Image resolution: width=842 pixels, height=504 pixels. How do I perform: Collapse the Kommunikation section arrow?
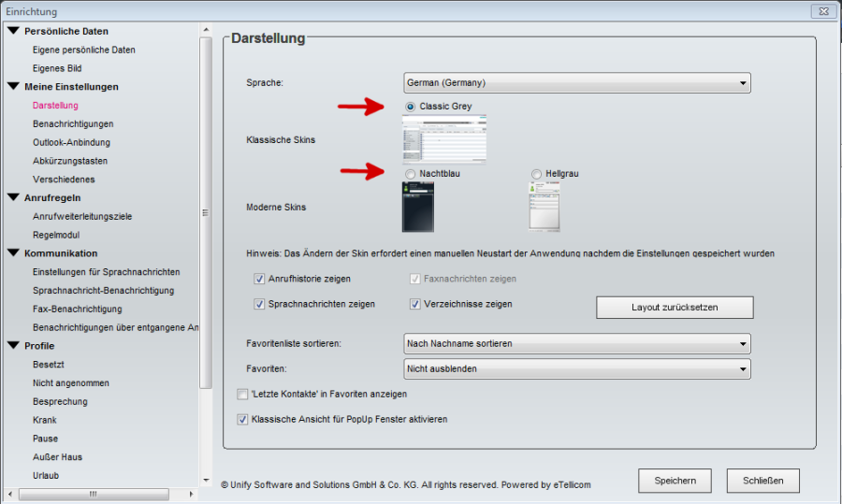click(x=13, y=253)
